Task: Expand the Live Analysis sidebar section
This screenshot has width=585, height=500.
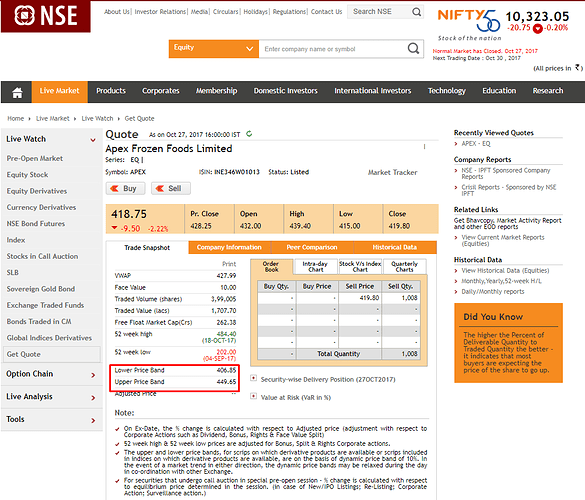Action: tap(93, 398)
